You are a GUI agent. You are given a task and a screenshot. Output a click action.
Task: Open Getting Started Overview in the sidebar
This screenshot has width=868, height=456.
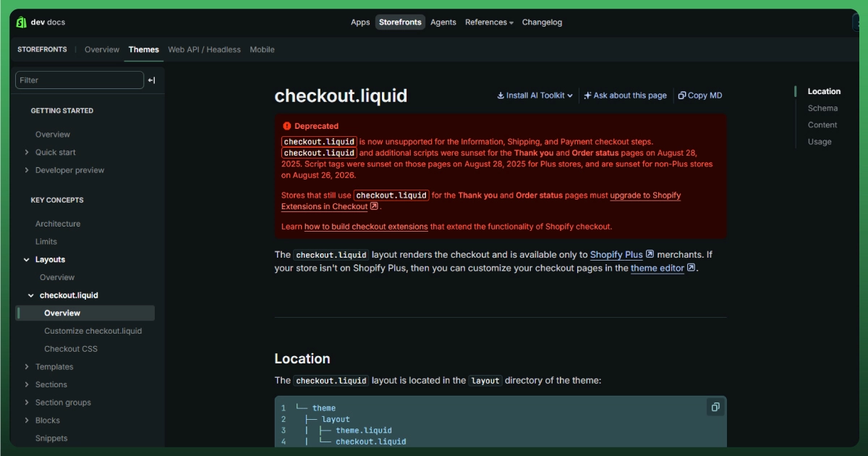(53, 135)
